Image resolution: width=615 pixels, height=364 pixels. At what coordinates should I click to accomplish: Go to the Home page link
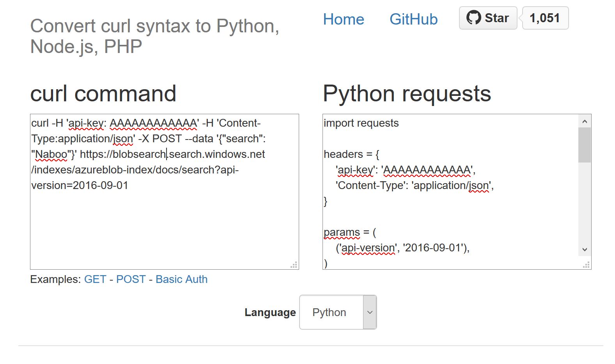[x=343, y=19]
